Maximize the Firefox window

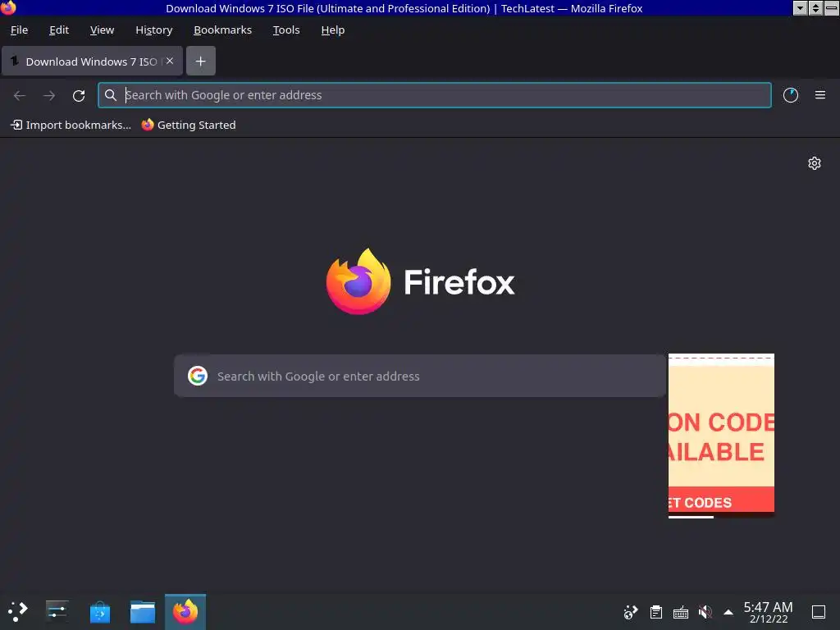coord(815,8)
